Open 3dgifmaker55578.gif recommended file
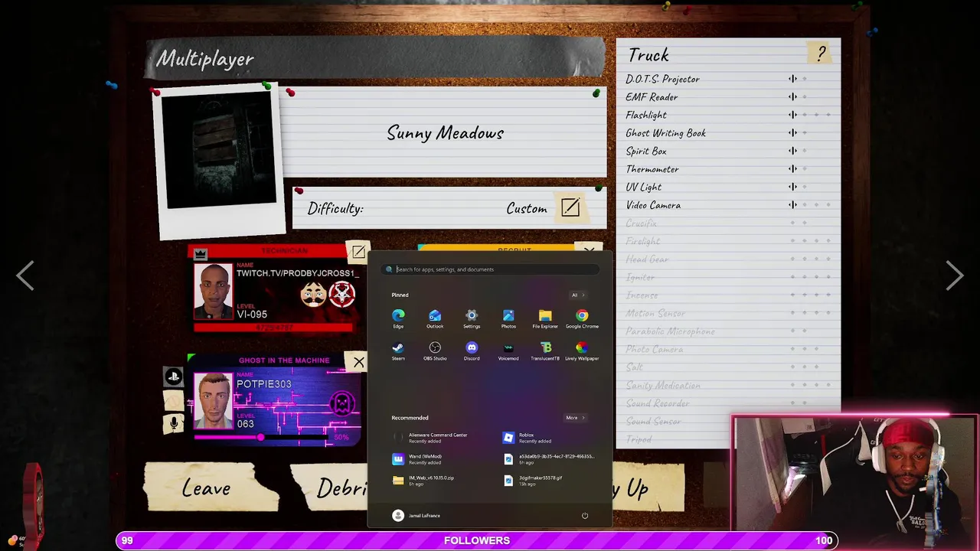980x551 pixels. pos(533,481)
